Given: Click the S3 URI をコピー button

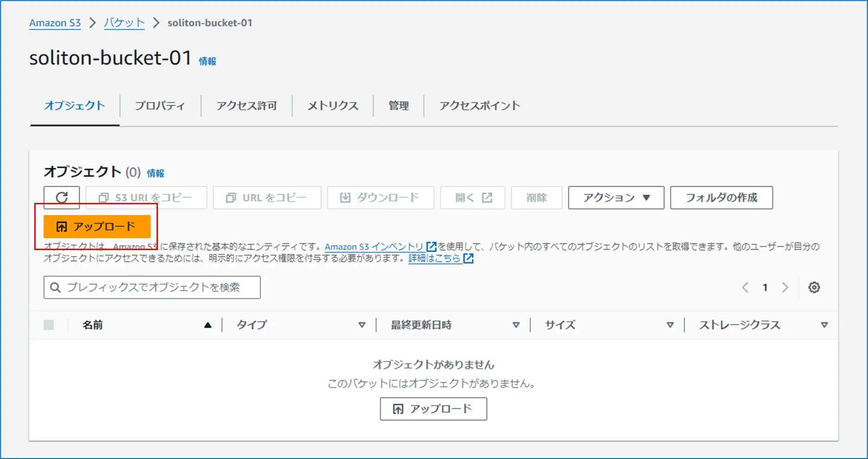Looking at the screenshot, I should (x=146, y=198).
